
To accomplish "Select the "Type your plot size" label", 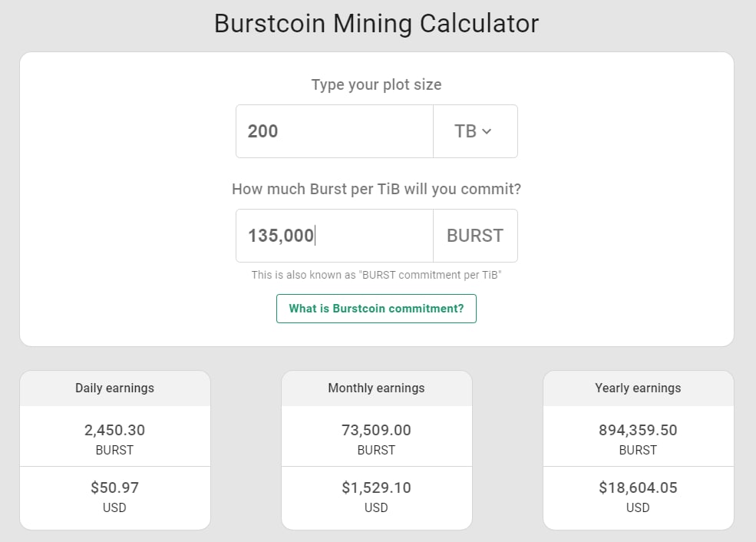I will [376, 84].
